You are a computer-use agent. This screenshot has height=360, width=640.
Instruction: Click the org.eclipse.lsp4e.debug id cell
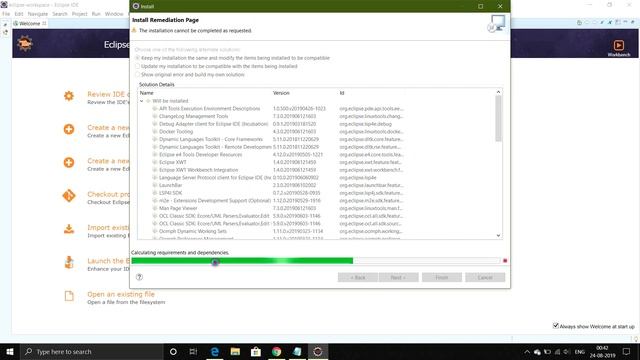pos(365,124)
